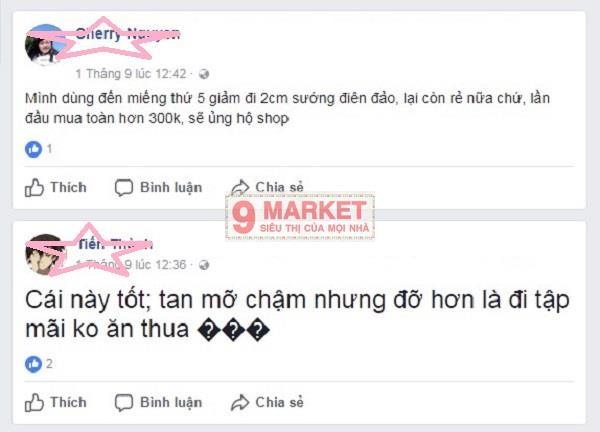The height and width of the screenshot is (432, 600).
Task: Open the first commenter's profile picture
Action: 45,44
